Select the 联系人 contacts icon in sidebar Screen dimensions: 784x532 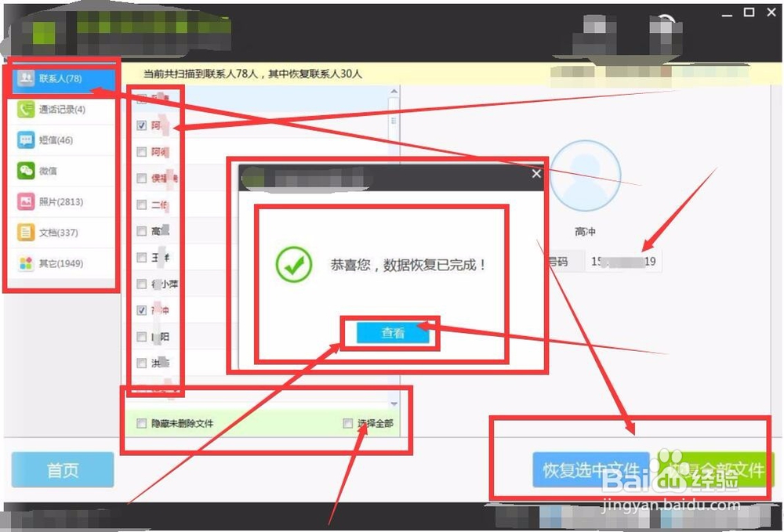tap(26, 78)
